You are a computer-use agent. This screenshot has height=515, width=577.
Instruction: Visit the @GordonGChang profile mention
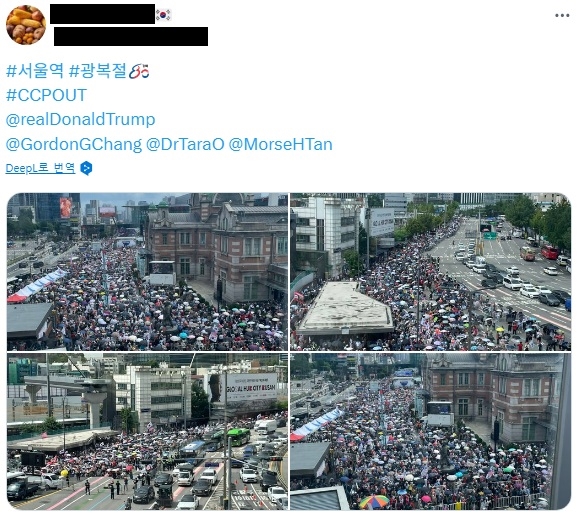click(x=74, y=144)
